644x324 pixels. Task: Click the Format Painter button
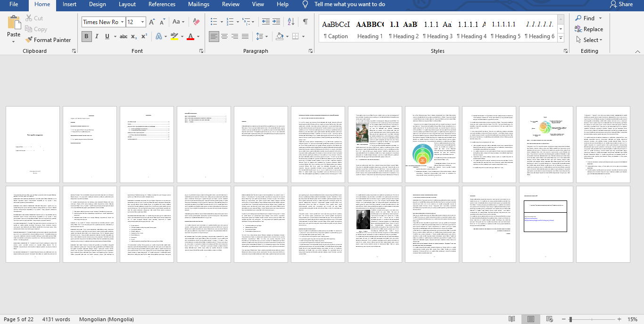pyautogui.click(x=48, y=40)
